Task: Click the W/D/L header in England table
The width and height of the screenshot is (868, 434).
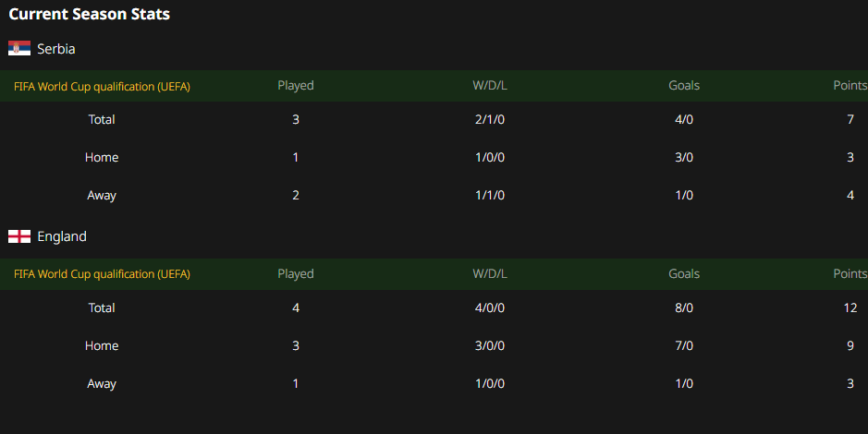Action: [x=490, y=274]
